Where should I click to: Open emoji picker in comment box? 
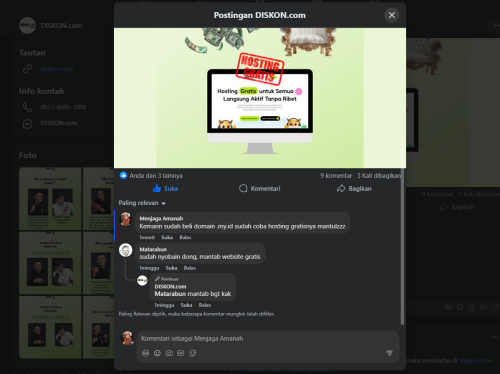[157, 353]
